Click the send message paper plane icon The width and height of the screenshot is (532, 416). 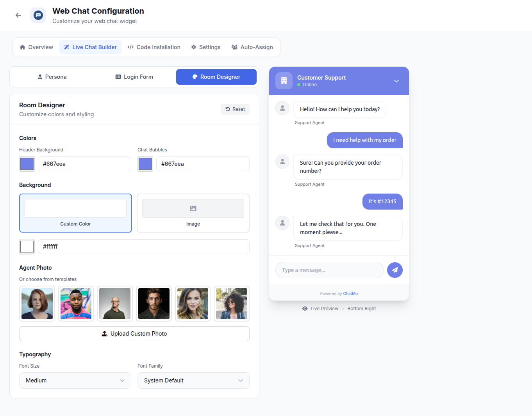pos(395,270)
